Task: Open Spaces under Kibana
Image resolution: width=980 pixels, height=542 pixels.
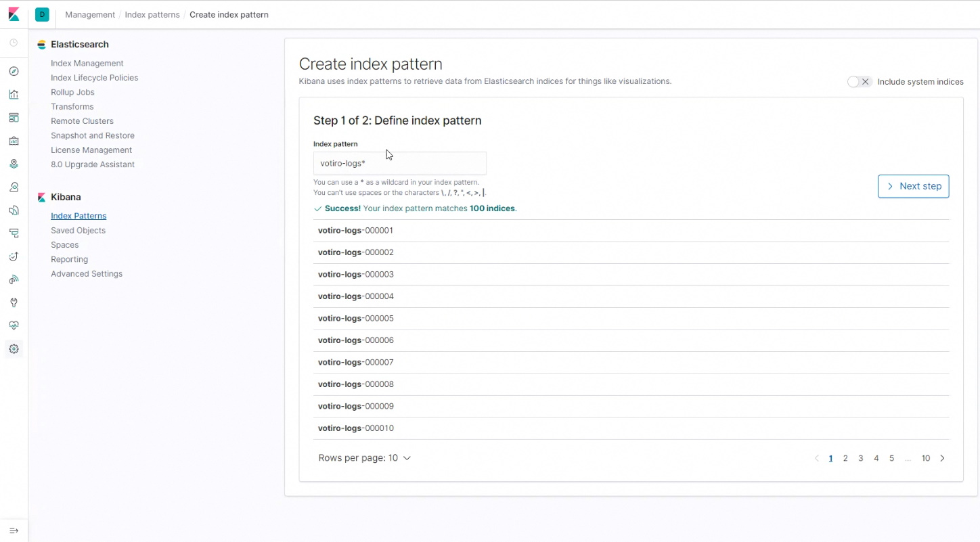Action: click(x=65, y=245)
